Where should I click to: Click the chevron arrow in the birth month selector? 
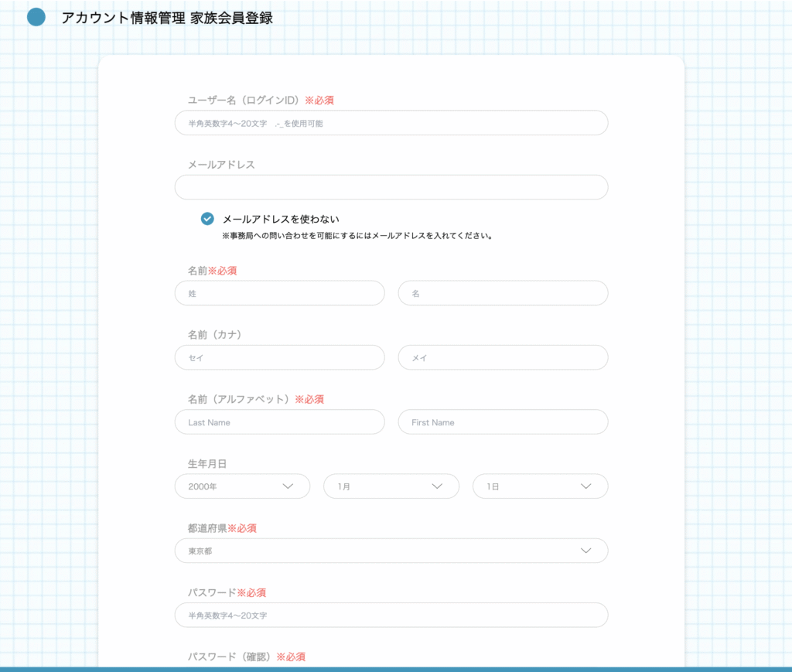437,486
